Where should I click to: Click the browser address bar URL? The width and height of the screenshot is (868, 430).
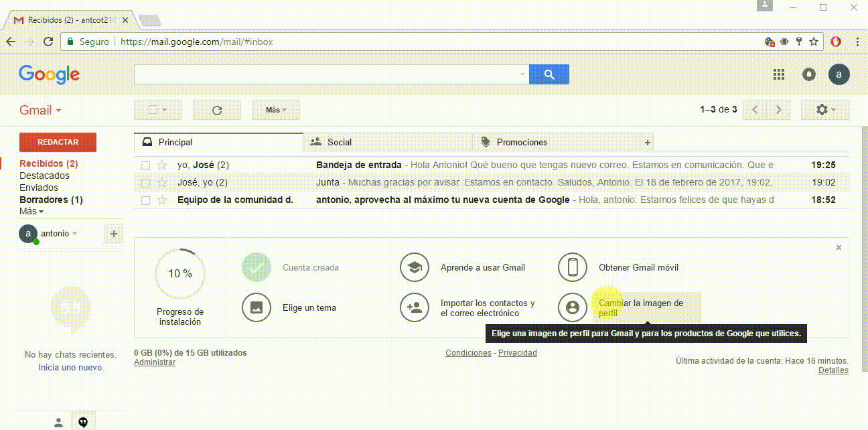point(197,42)
